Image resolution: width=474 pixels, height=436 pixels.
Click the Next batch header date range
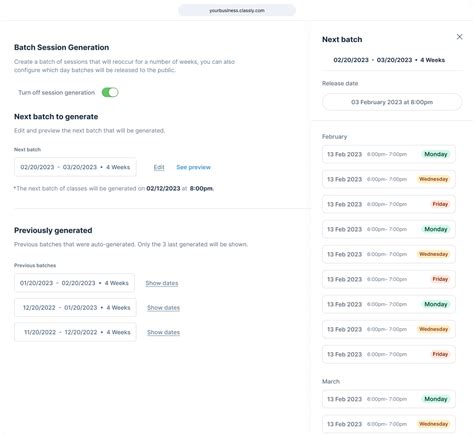point(389,60)
